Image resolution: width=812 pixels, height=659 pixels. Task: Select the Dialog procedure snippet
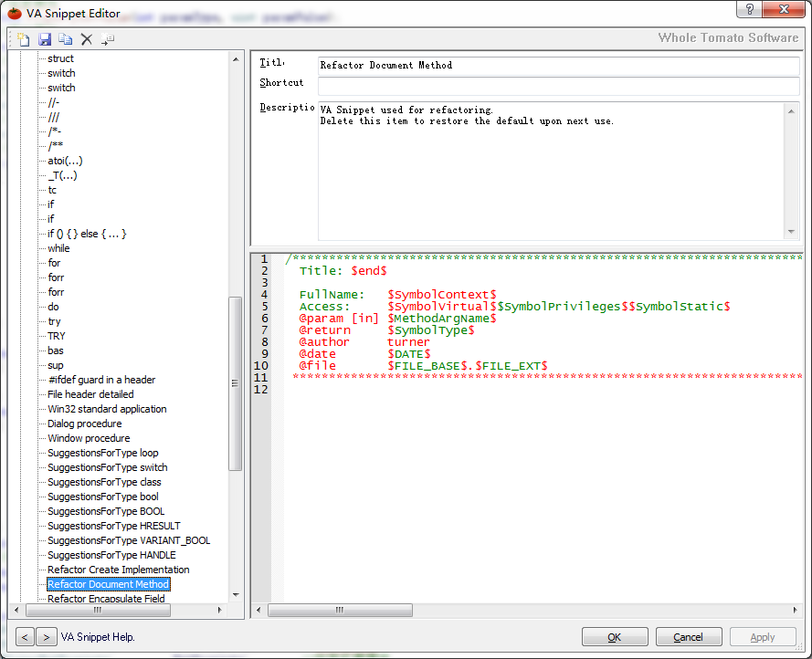coord(85,424)
